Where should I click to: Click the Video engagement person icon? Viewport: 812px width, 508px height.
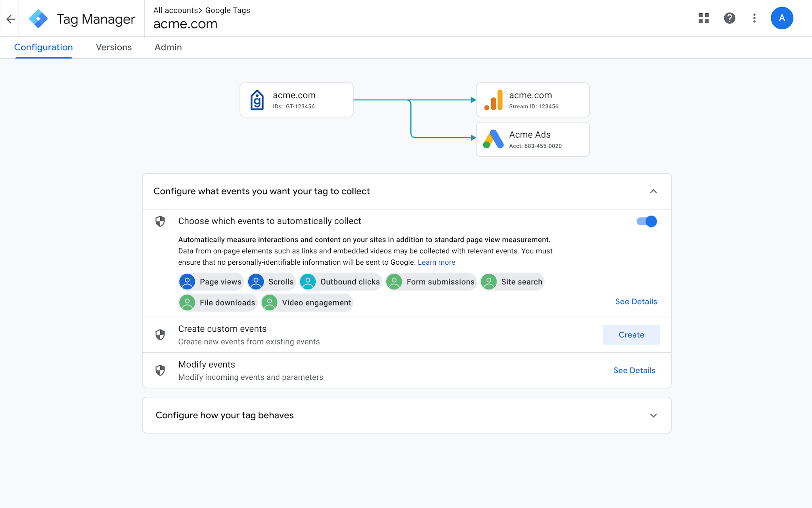pos(270,303)
